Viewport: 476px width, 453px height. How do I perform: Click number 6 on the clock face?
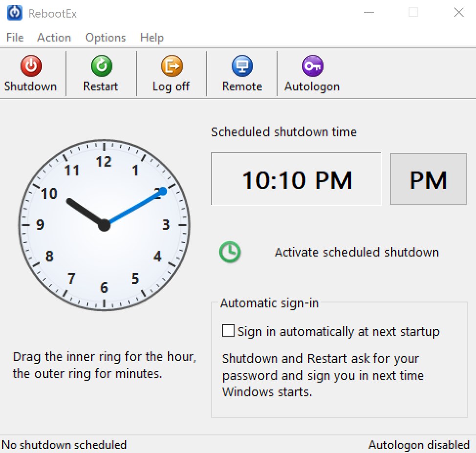[x=104, y=287]
